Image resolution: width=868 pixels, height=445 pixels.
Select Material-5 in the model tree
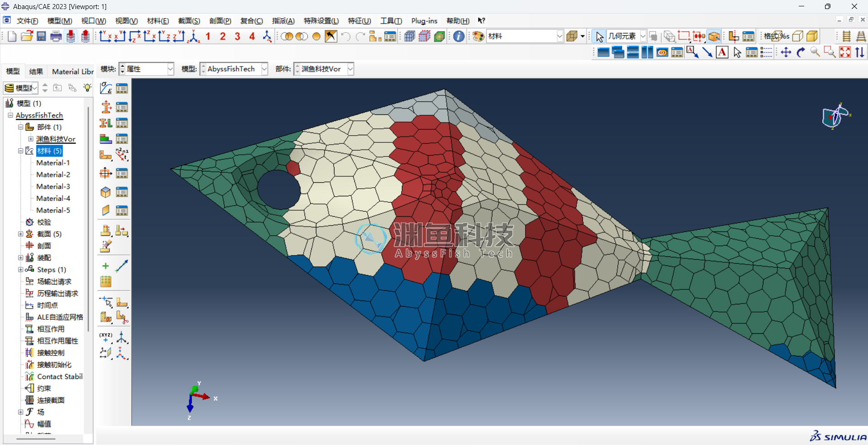coord(53,210)
